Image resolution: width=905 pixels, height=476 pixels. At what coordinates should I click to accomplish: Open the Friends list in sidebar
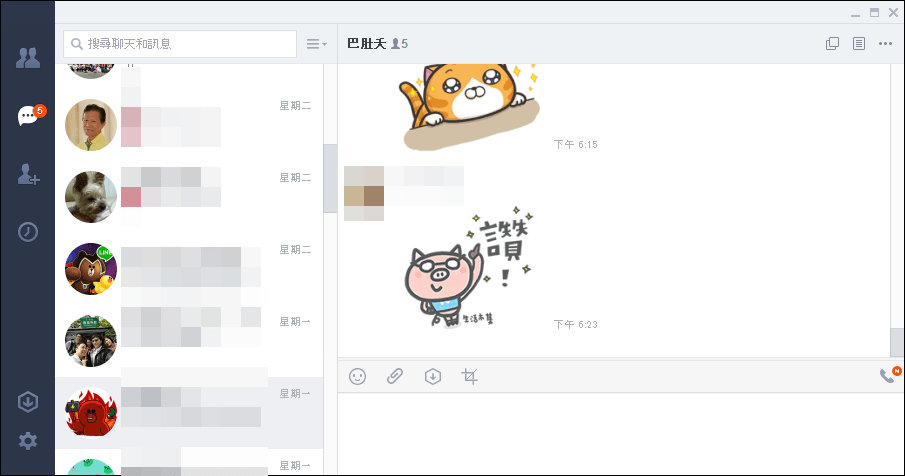(x=28, y=58)
